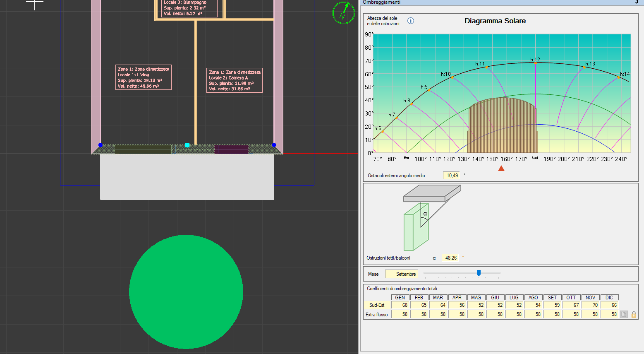Toggle the padlock icon beside Extra flusso row
This screenshot has width=644, height=354.
click(634, 315)
